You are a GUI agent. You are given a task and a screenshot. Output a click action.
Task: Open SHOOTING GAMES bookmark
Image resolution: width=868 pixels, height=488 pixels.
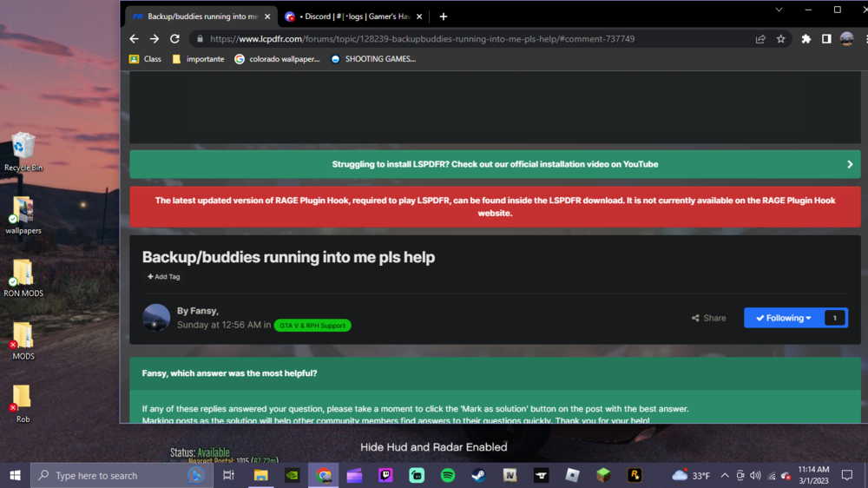click(x=373, y=59)
